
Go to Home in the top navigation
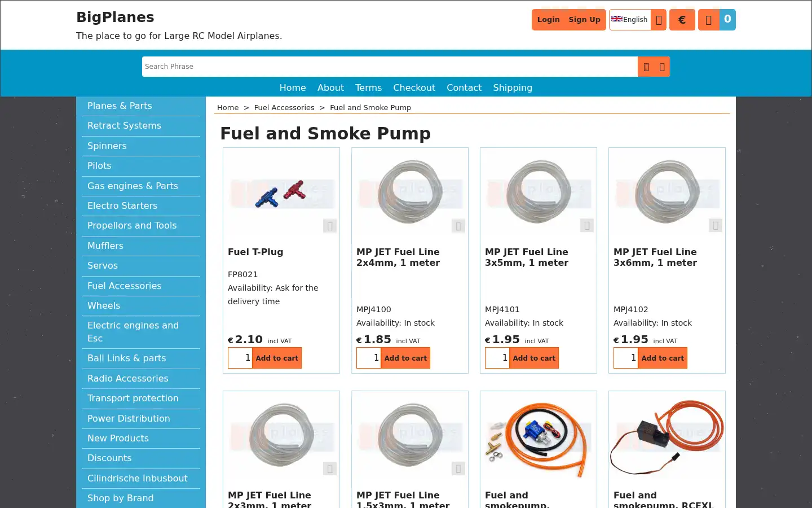(293, 88)
